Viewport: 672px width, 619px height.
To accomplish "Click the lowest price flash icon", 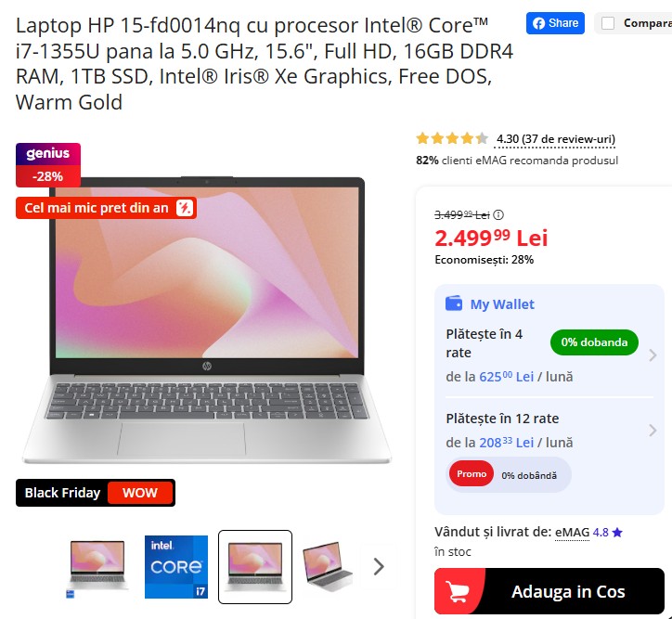I will tap(185, 208).
